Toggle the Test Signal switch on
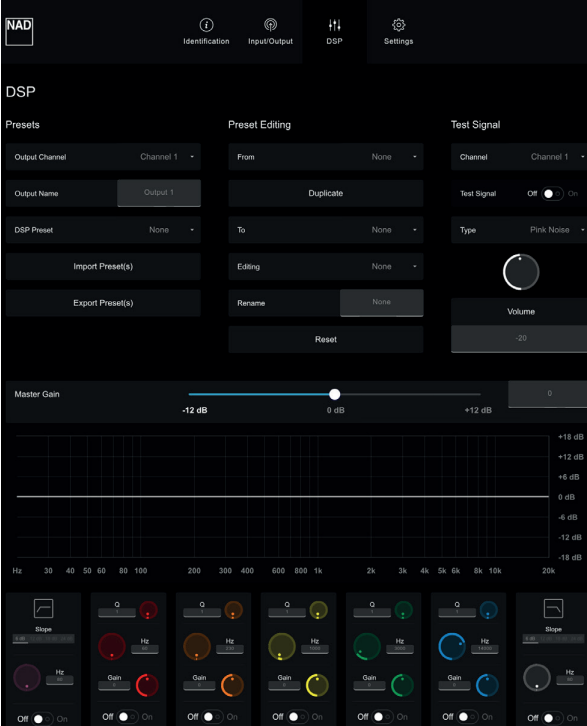The image size is (587, 726). coord(552,194)
